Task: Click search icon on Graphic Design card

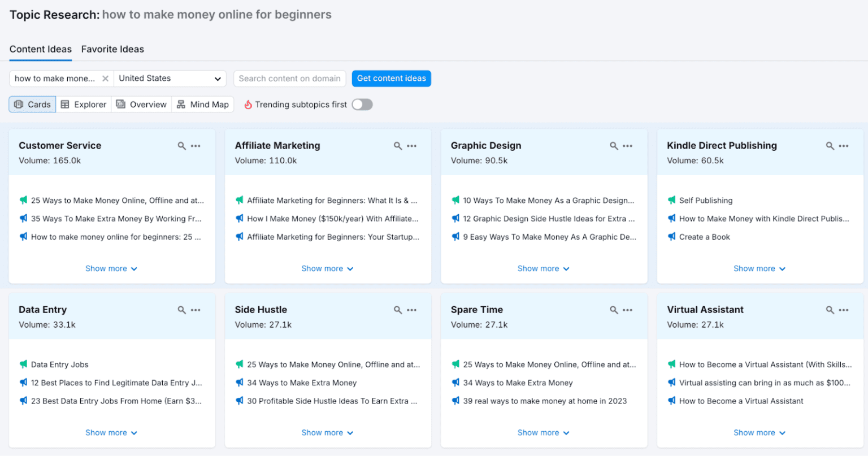Action: (614, 146)
